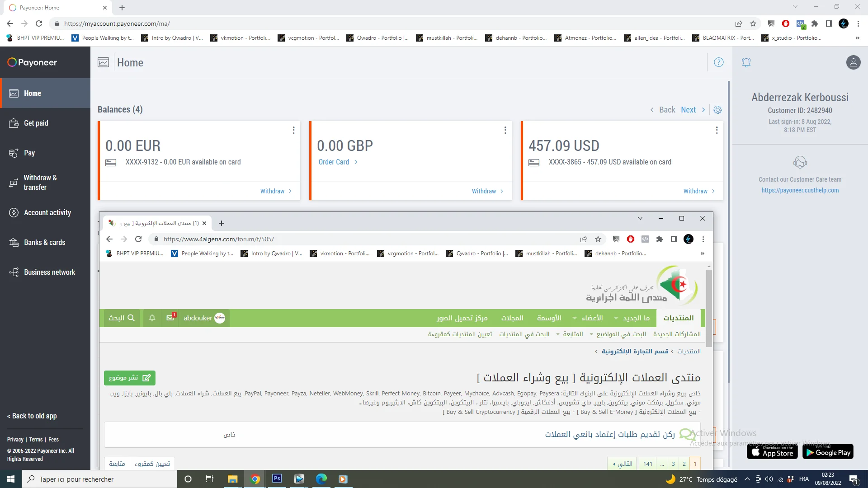Click Next in the Balances pager

click(x=693, y=110)
